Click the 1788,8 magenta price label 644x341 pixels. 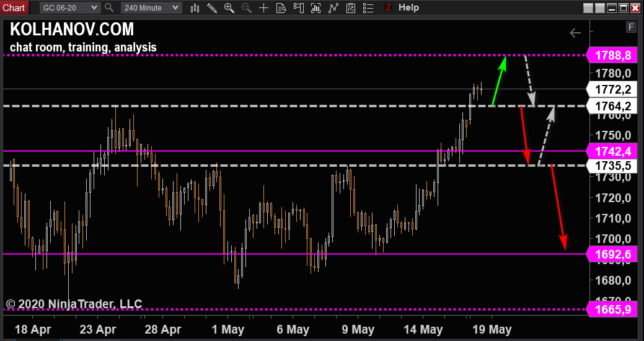pos(612,56)
